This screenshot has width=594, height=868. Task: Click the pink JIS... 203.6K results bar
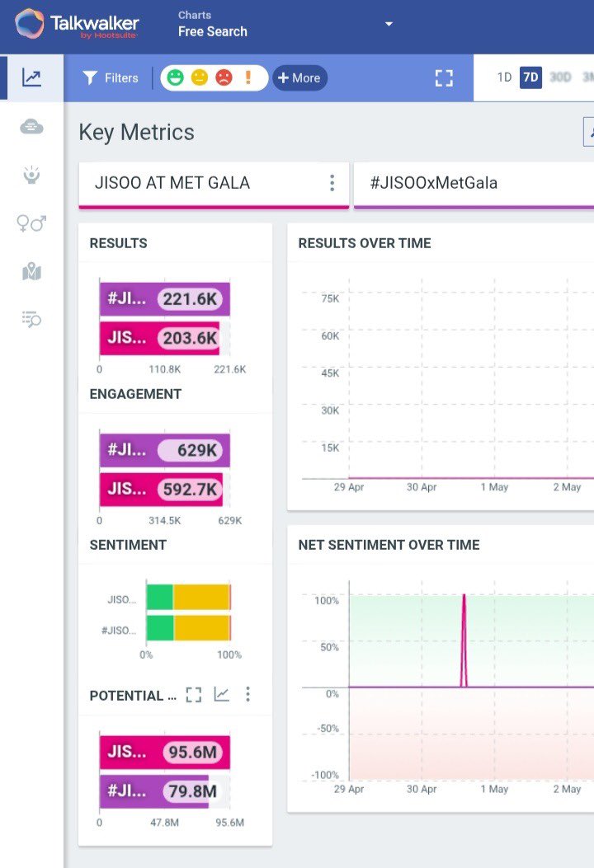click(159, 338)
